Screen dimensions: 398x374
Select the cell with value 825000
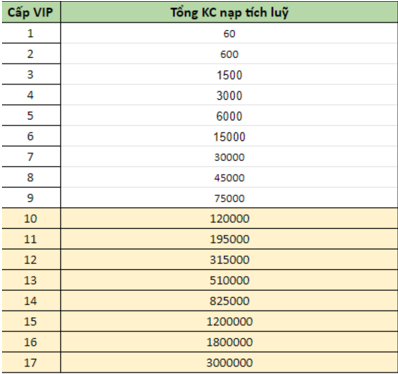(229, 301)
